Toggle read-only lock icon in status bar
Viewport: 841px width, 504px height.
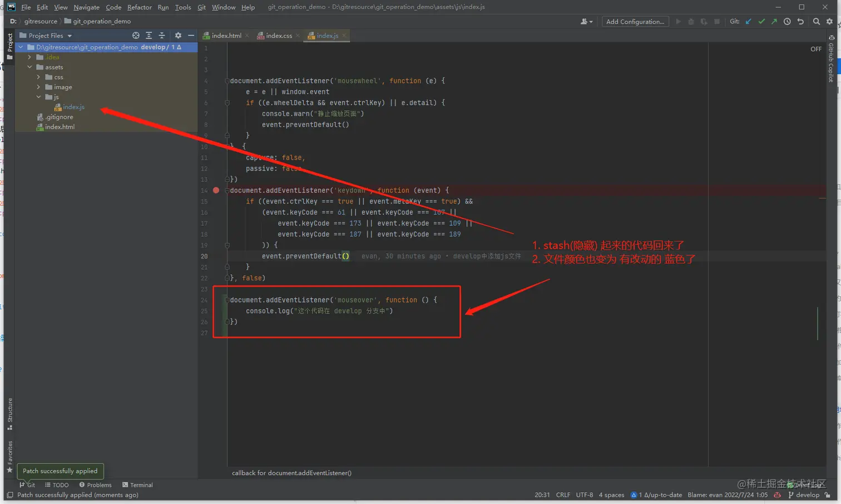(x=828, y=495)
